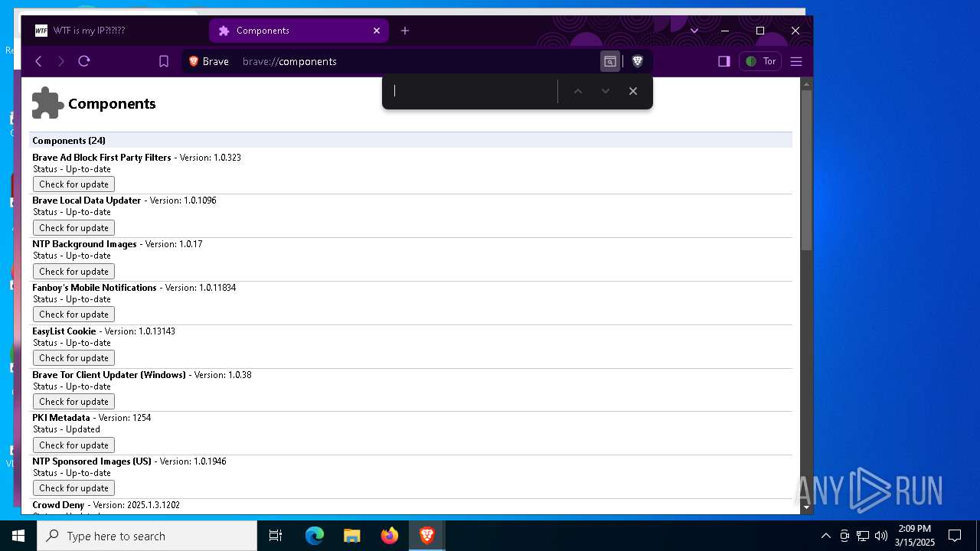Reload the brave://components page
This screenshot has width=980, height=551.
click(x=84, y=61)
